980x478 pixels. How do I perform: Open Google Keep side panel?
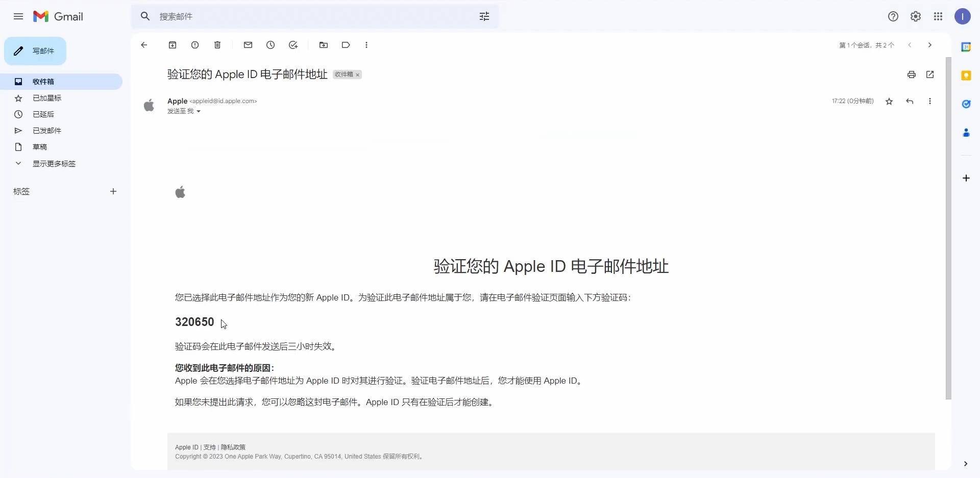966,76
